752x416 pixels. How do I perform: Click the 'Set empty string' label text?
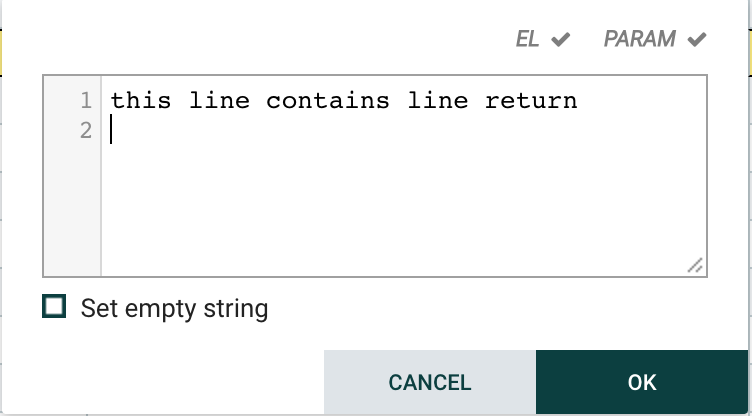pyautogui.click(x=174, y=308)
